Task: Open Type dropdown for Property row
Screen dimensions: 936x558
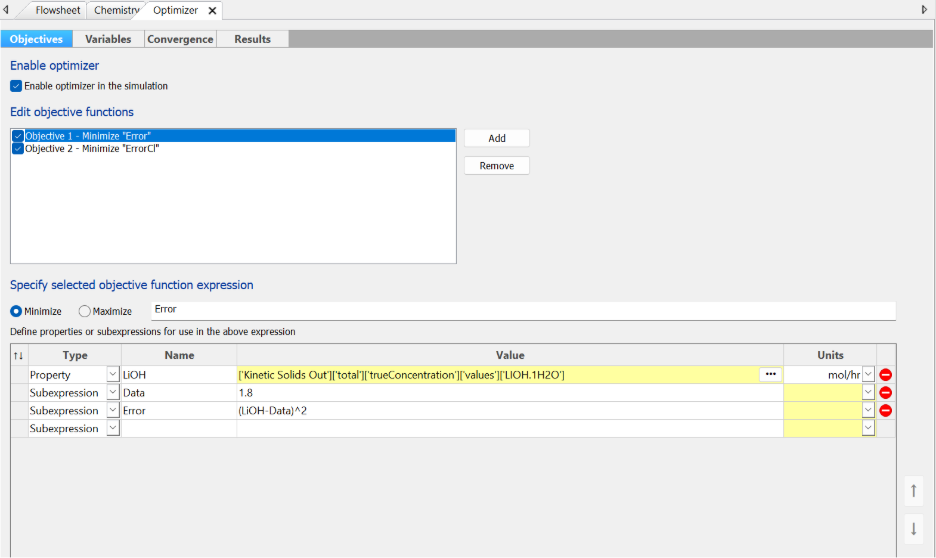Action: [x=113, y=374]
